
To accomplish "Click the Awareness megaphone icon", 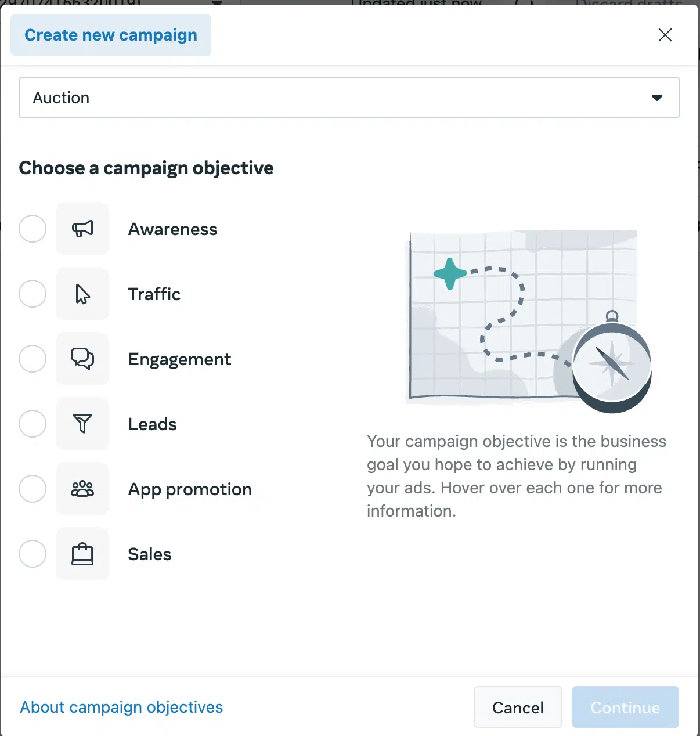I will click(x=82, y=229).
